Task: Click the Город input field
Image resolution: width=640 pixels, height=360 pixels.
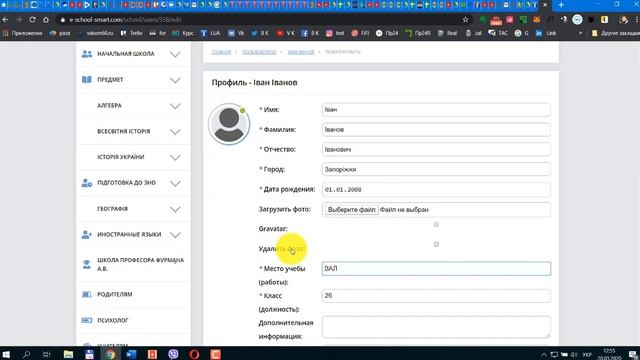Action: coord(436,169)
